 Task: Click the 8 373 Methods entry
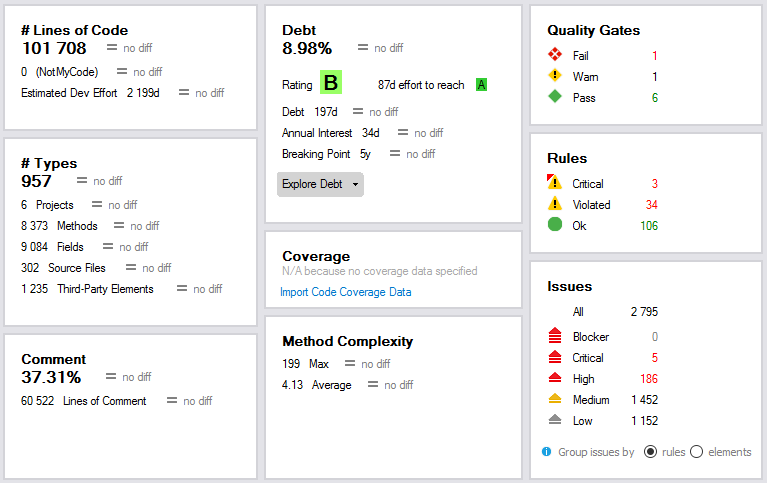tap(59, 226)
